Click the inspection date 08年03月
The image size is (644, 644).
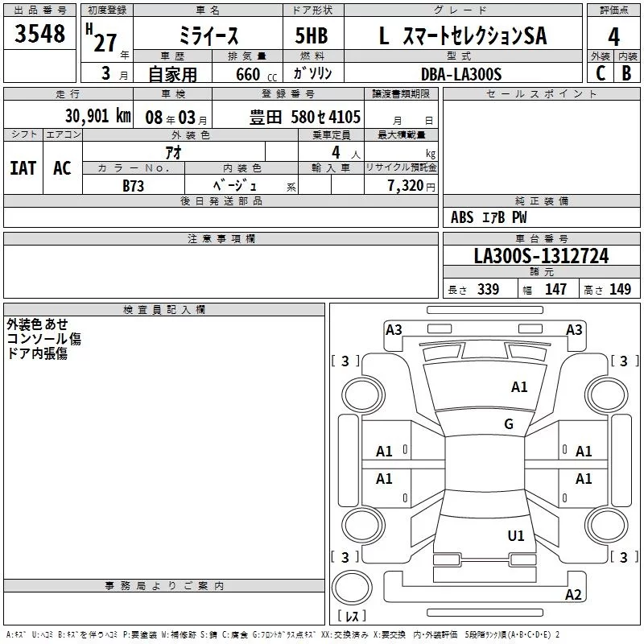[176, 118]
